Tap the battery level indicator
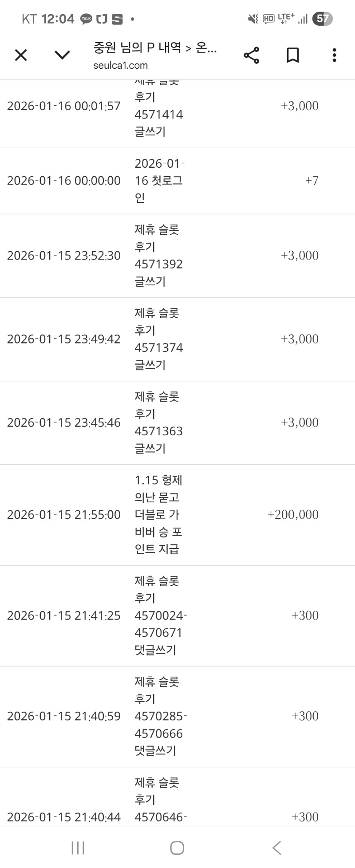Image resolution: width=355 pixels, height=868 pixels. [322, 19]
